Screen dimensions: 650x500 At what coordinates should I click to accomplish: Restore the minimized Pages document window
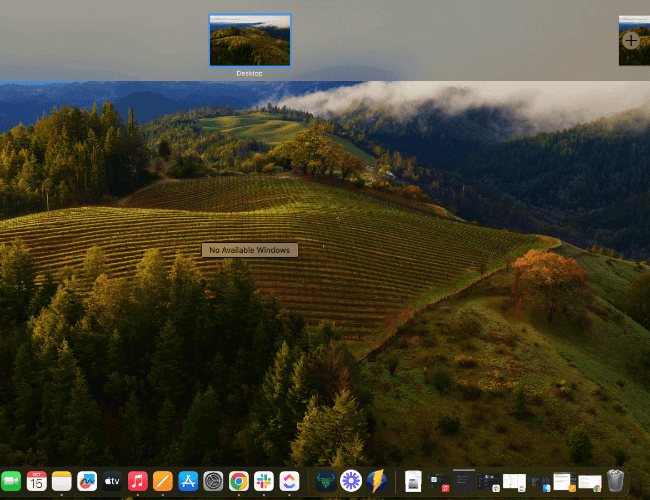564,481
